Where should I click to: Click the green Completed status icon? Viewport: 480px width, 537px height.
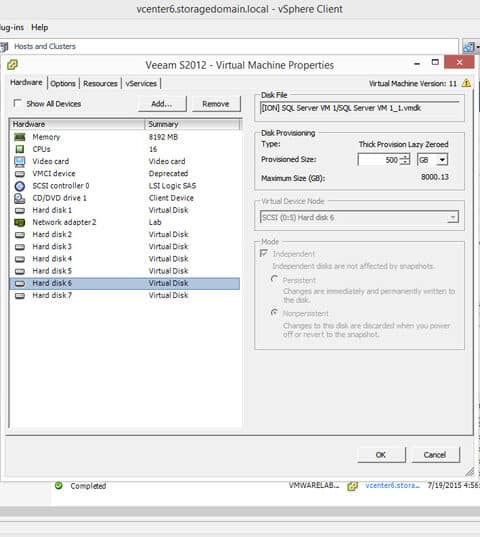(x=59, y=485)
